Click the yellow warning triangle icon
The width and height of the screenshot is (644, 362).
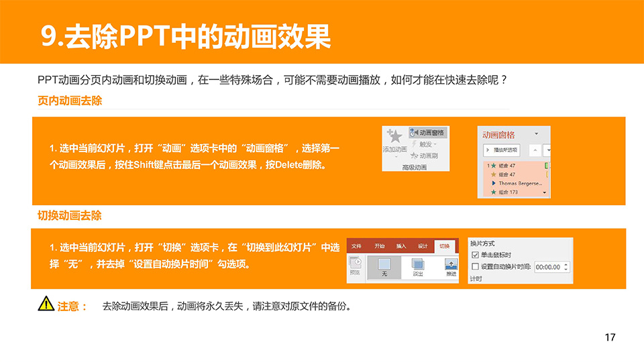pyautogui.click(x=46, y=304)
